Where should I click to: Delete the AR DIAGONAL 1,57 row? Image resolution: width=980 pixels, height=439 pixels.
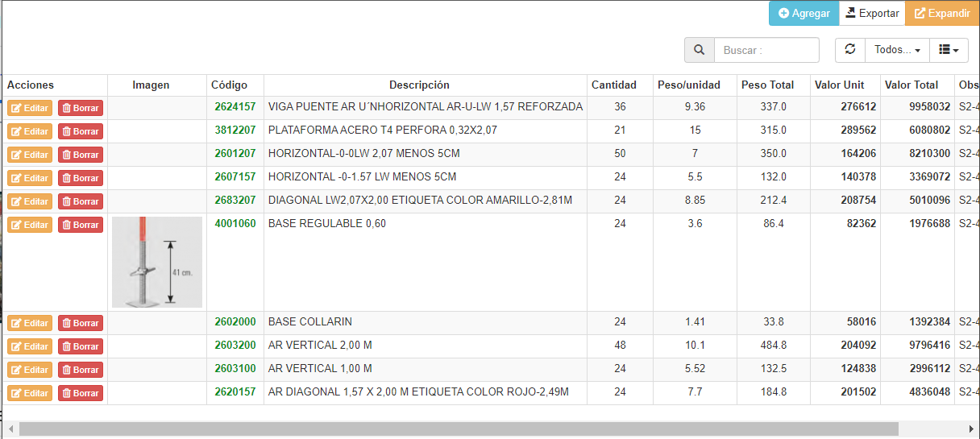click(81, 393)
